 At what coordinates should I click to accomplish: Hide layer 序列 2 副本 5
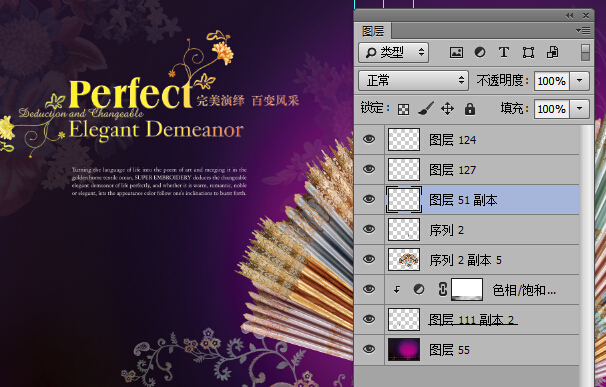click(x=369, y=259)
